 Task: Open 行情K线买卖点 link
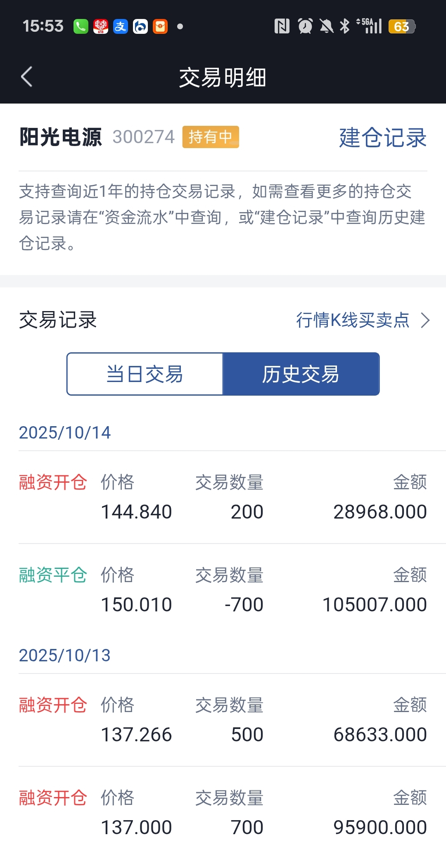tap(353, 320)
